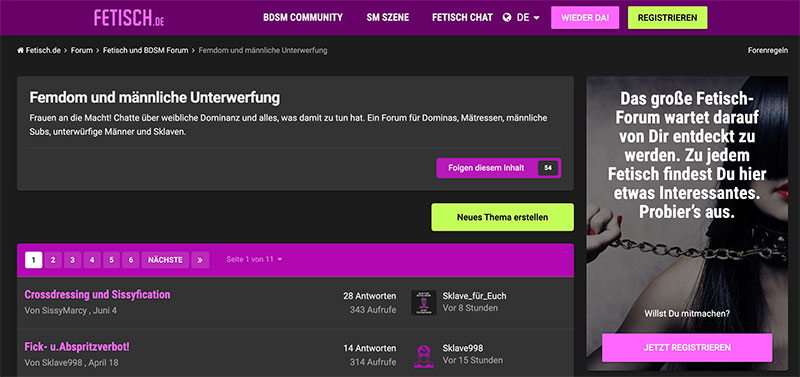
Task: Go to page 6
Action: tap(131, 260)
